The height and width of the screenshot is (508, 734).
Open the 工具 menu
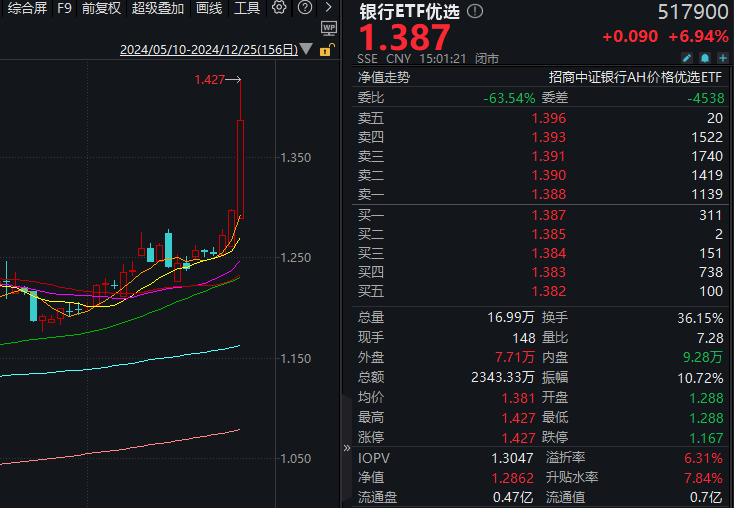click(x=247, y=8)
